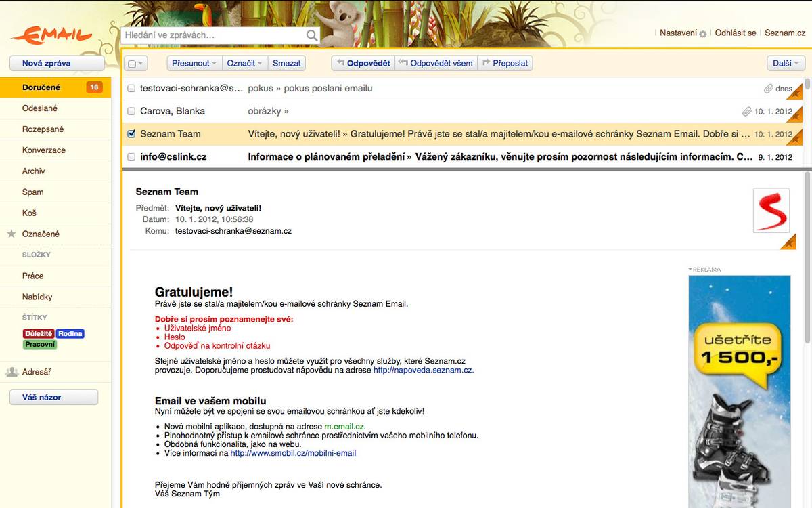This screenshot has height=508, width=812.
Task: Click the orange corner flag in message header
Action: point(788,242)
